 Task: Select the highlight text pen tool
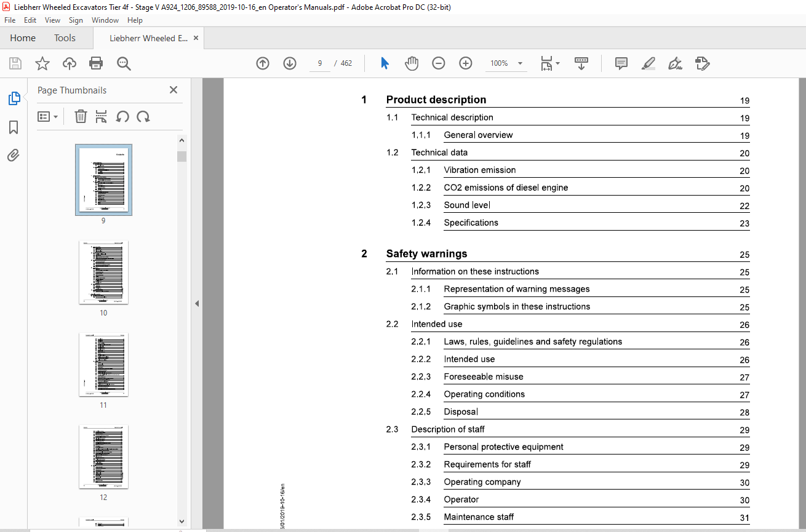648,63
